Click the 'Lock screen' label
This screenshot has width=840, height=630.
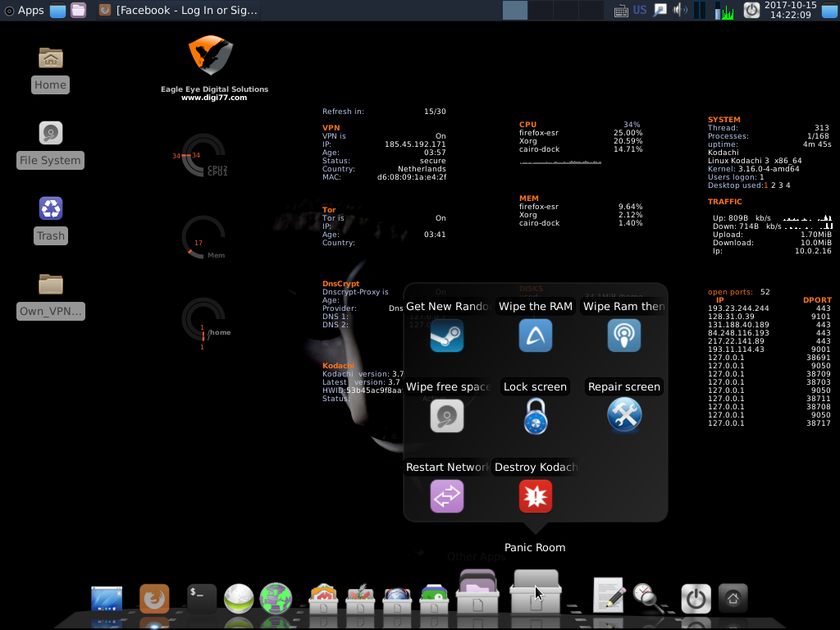point(535,387)
